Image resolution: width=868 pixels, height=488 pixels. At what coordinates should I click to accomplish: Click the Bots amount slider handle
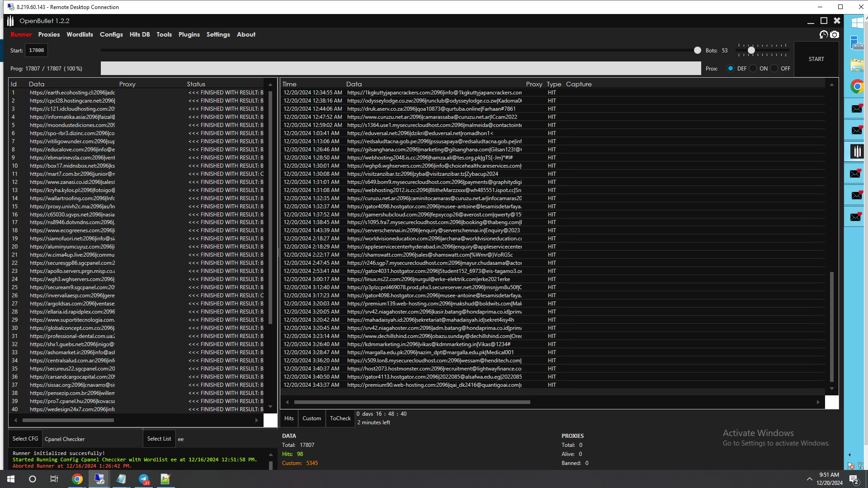tap(751, 51)
